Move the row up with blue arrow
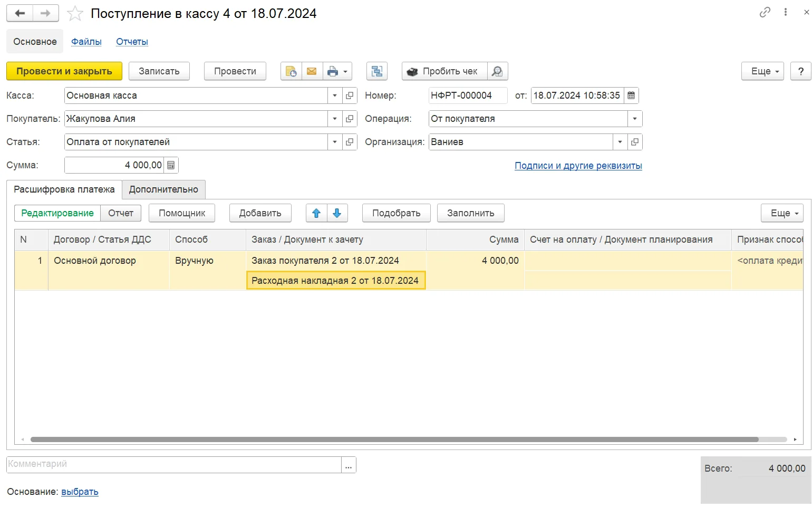Screen dimensions: 812x507 [x=316, y=213]
